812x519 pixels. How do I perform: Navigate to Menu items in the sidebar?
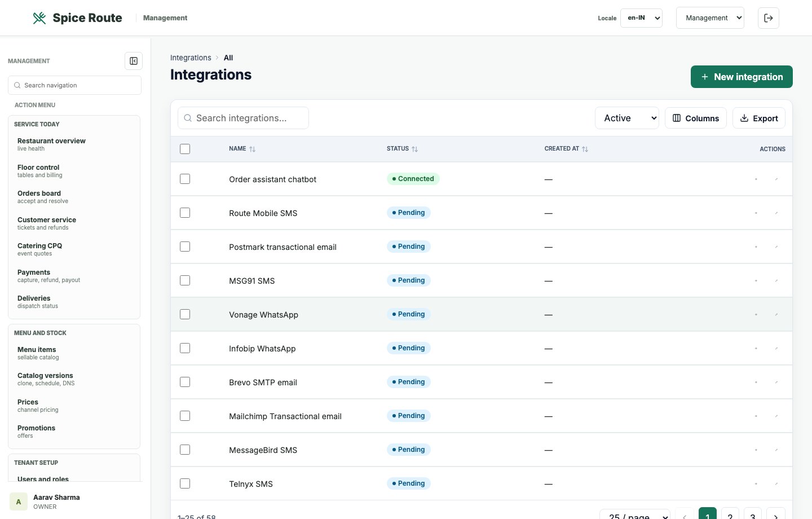tap(74, 353)
